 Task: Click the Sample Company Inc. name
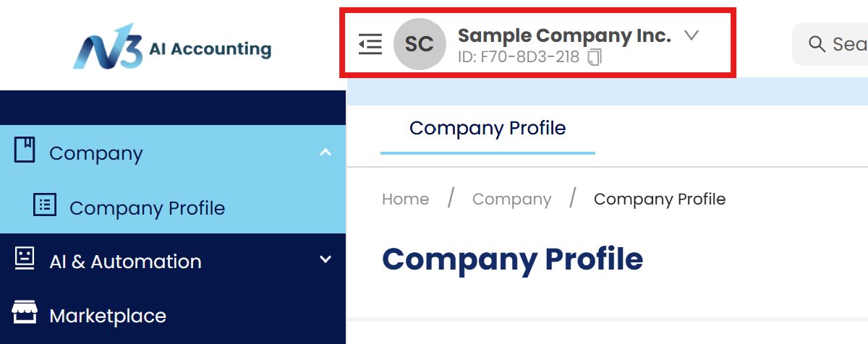click(x=565, y=35)
